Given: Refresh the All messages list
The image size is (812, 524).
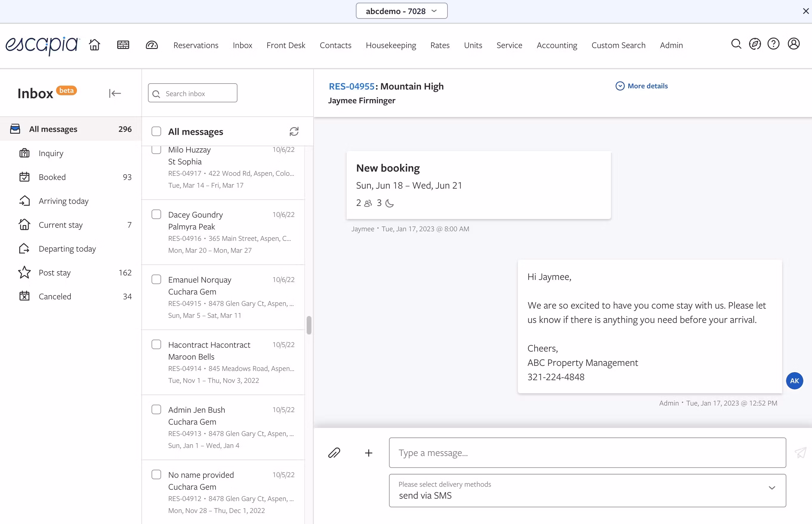Looking at the screenshot, I should (294, 132).
